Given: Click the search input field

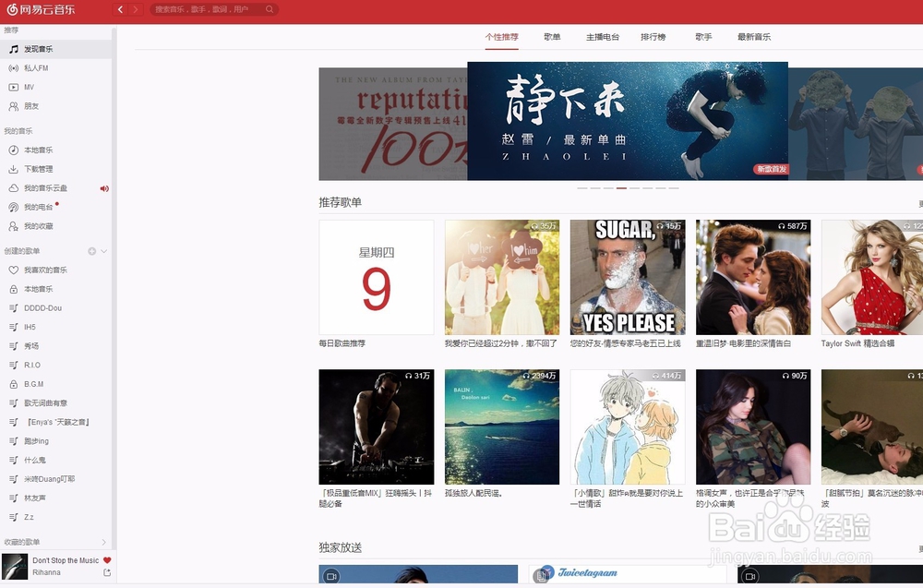Looking at the screenshot, I should click(x=203, y=8).
